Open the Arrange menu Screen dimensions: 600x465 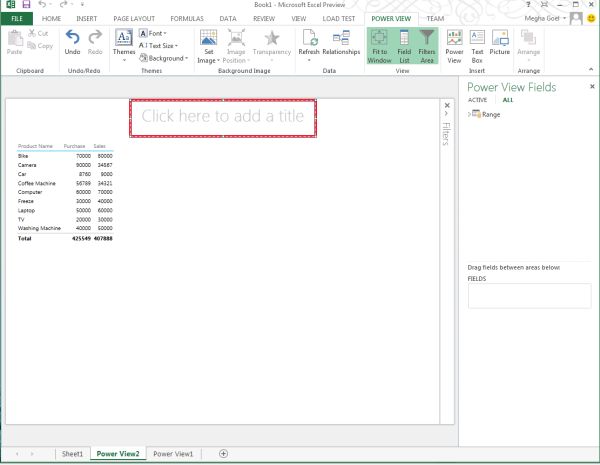coord(528,45)
